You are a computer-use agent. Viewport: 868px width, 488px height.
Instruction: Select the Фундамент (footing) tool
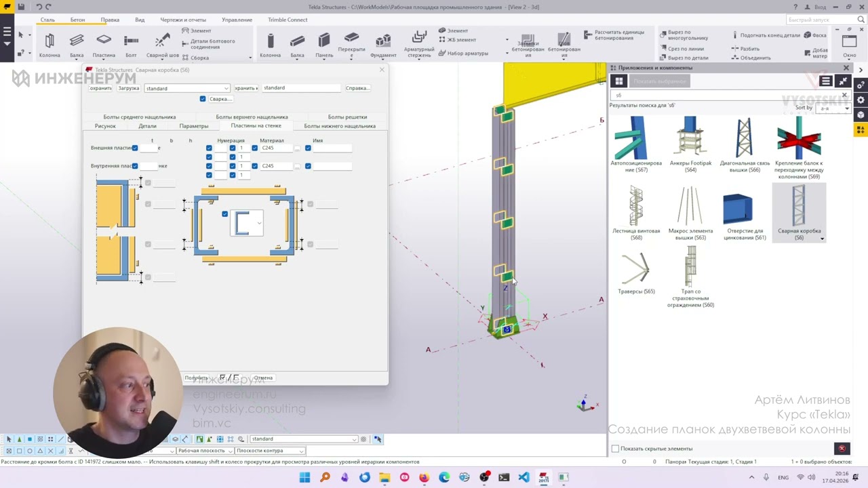coord(384,45)
